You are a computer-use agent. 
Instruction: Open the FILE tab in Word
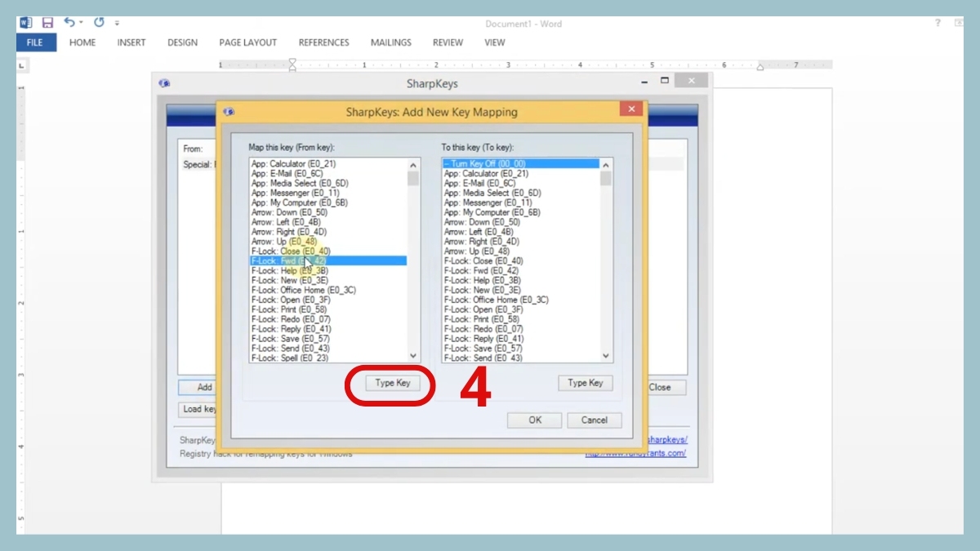[35, 42]
